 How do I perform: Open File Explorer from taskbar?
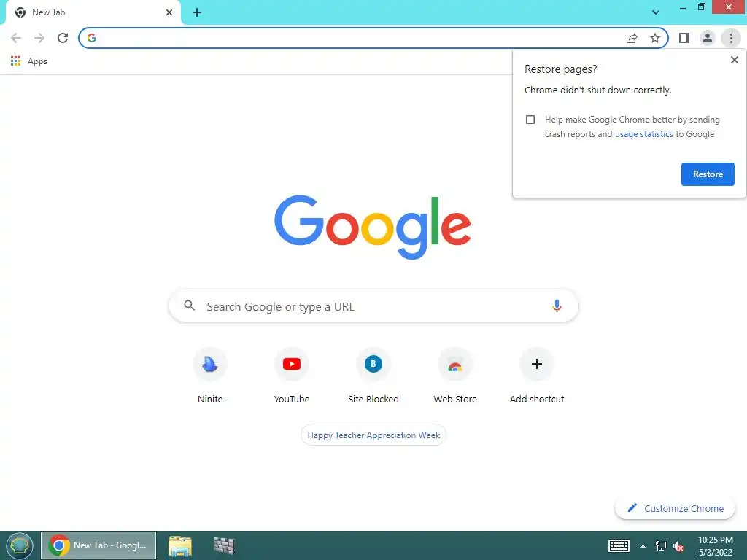[180, 545]
